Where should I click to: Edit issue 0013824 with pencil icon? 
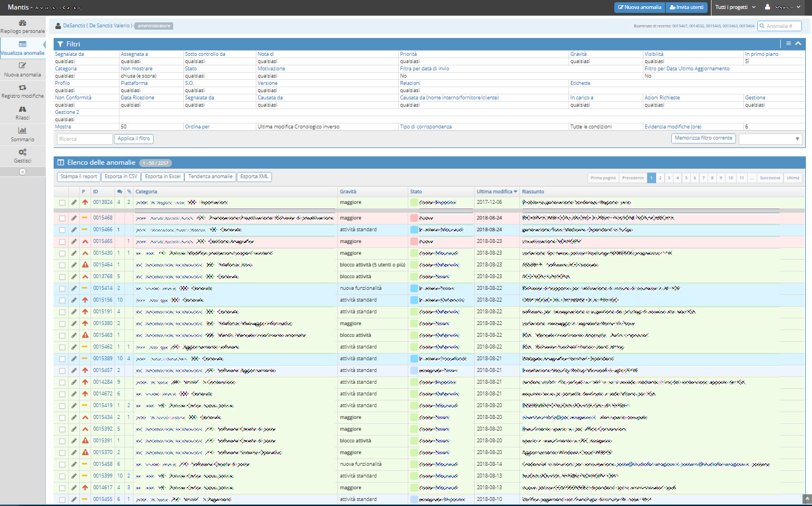pyautogui.click(x=74, y=202)
